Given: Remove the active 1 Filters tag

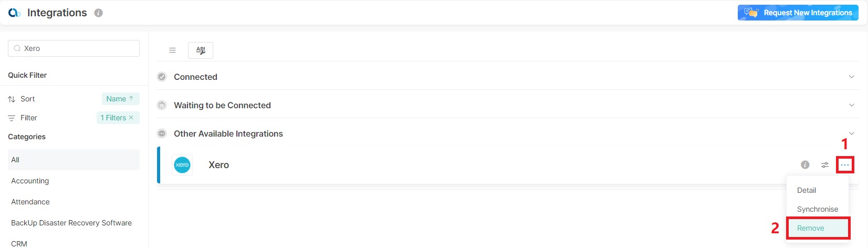Looking at the screenshot, I should (x=131, y=118).
